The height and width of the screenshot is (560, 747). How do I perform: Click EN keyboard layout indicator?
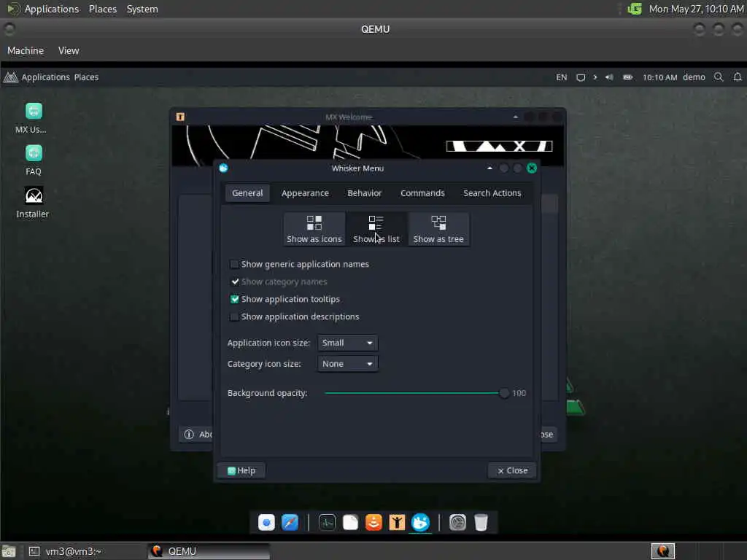click(x=562, y=77)
